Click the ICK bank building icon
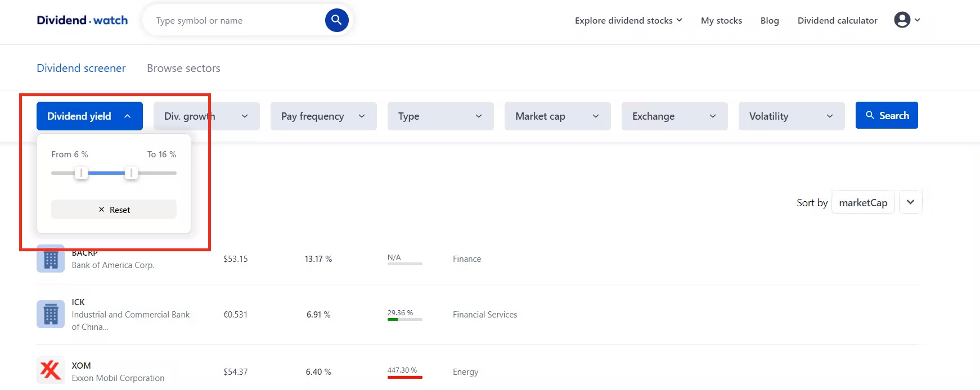The image size is (980, 390). (51, 314)
